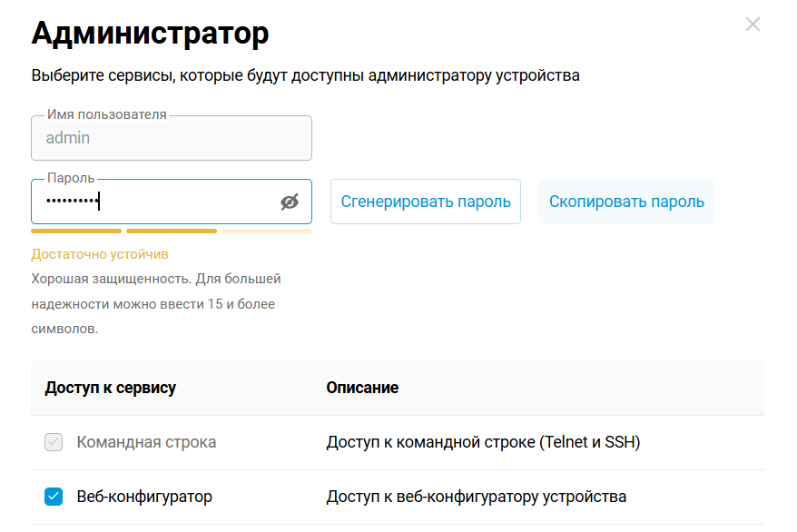Click the dialog dismiss cross icon

click(753, 25)
